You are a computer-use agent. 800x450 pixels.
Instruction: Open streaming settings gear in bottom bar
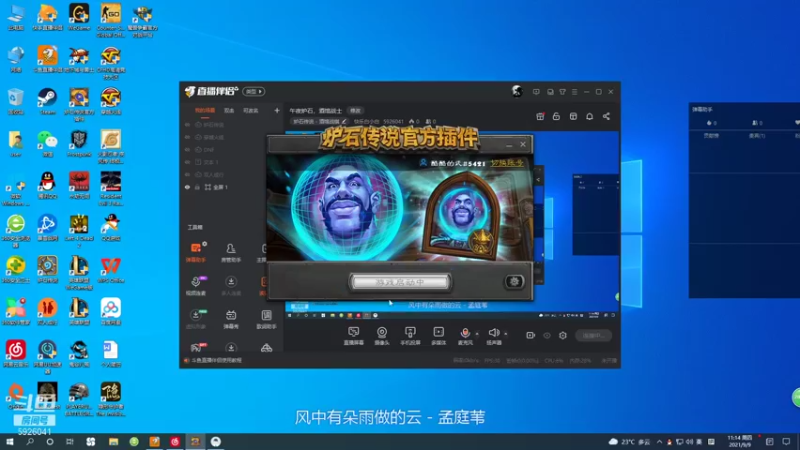(563, 335)
